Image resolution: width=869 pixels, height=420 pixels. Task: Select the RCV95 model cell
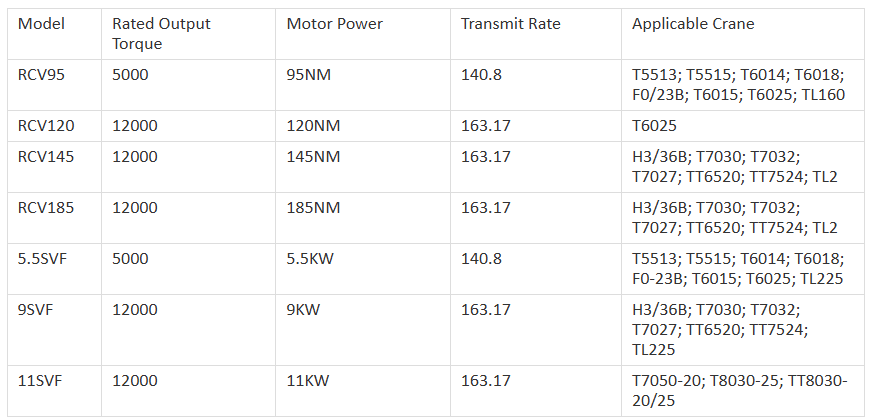click(54, 85)
